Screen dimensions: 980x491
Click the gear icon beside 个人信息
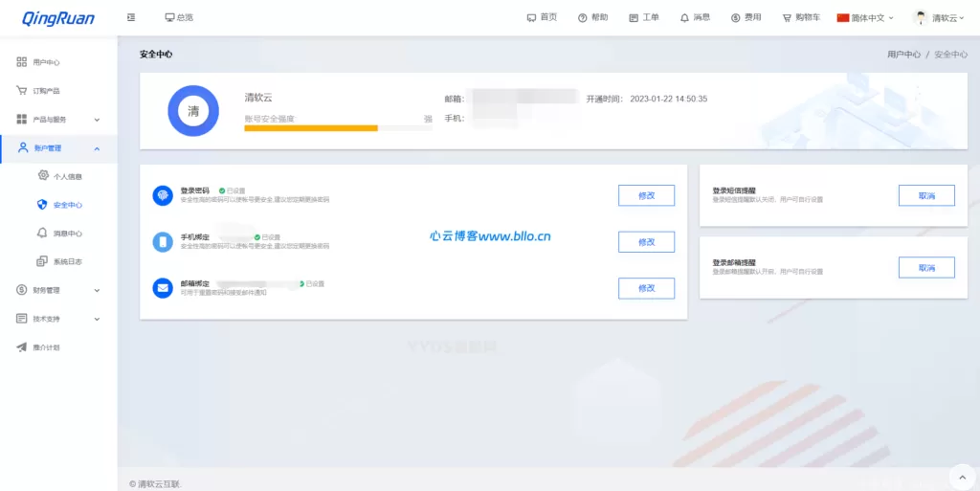[x=43, y=175]
